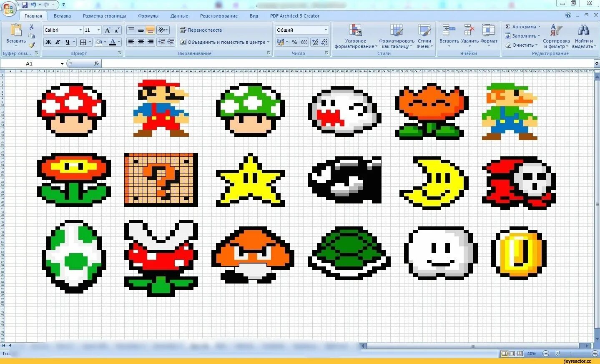Switch to Page Break Preview view
The height and width of the screenshot is (364, 600).
pyautogui.click(x=520, y=354)
